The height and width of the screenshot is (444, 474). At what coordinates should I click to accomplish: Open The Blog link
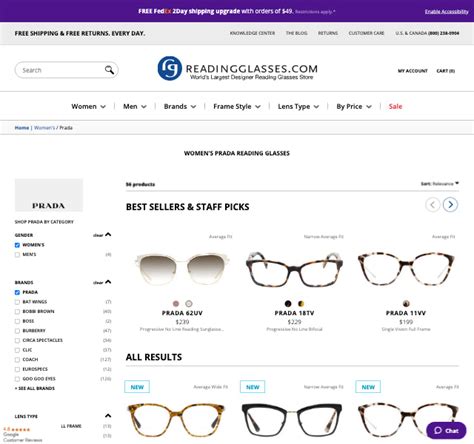click(x=296, y=33)
